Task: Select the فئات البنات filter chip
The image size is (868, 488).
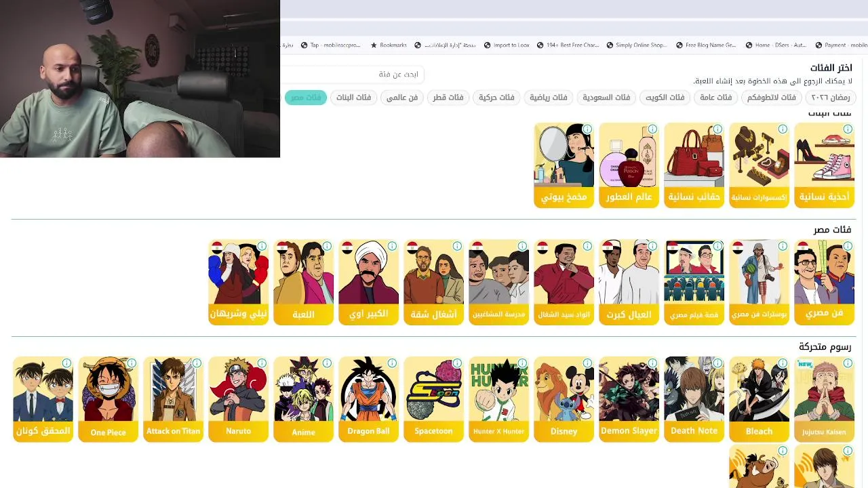Action: (354, 98)
